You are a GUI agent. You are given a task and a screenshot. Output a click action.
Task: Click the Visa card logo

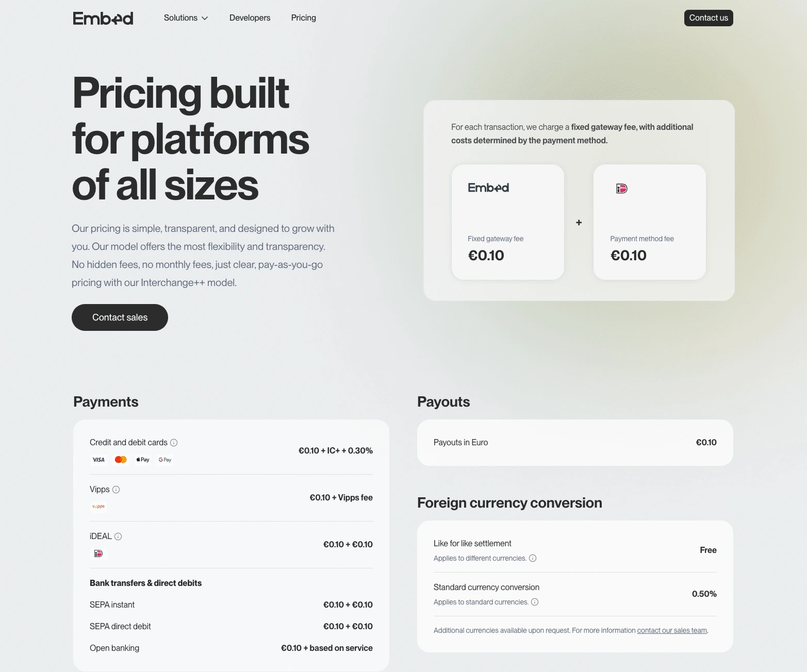(x=98, y=460)
